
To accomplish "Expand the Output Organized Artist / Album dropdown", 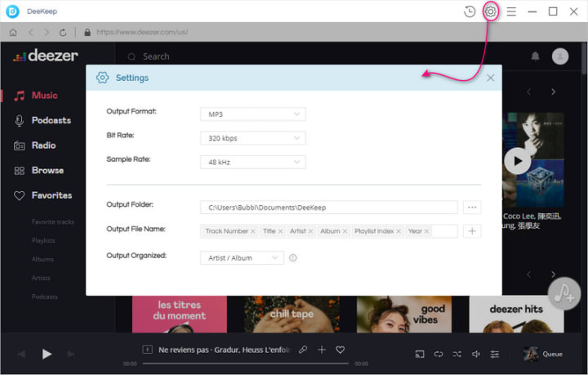I will (242, 257).
